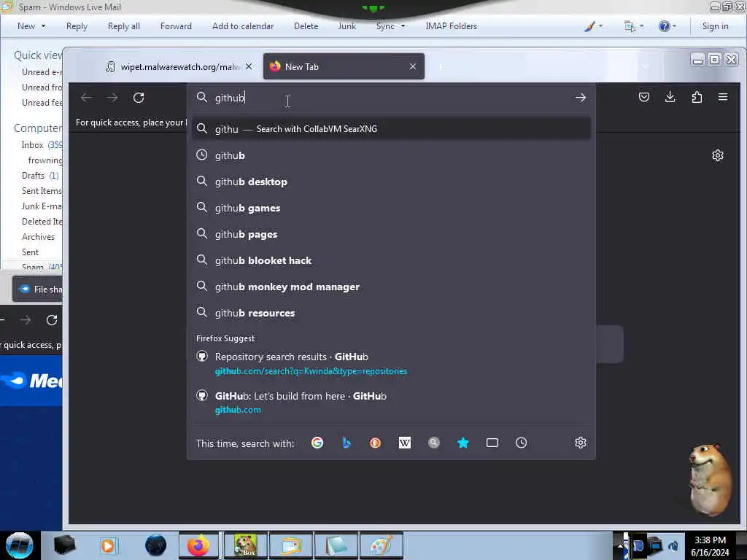Open Sent folder in Live Mail

pos(30,252)
